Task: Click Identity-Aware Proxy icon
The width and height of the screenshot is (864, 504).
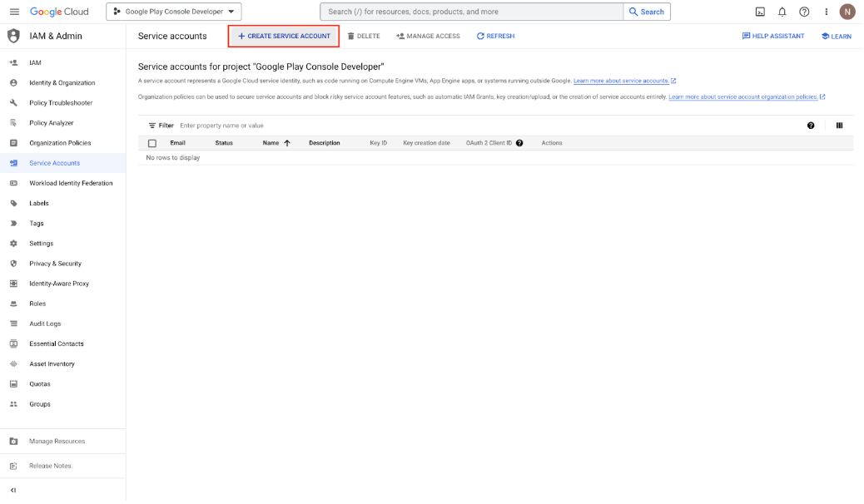Action: click(14, 284)
